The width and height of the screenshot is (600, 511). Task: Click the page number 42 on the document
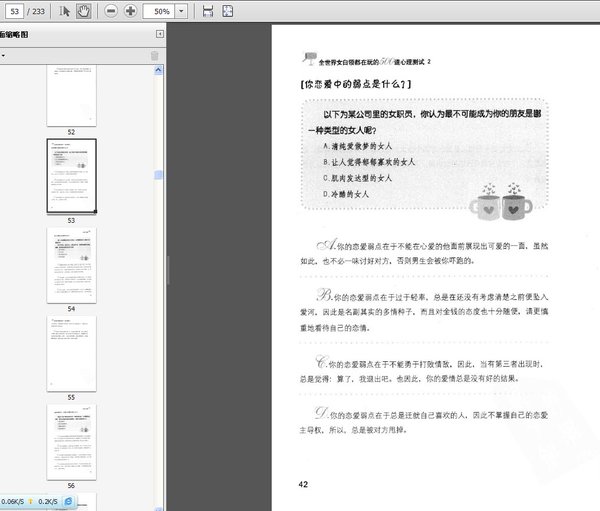303,484
